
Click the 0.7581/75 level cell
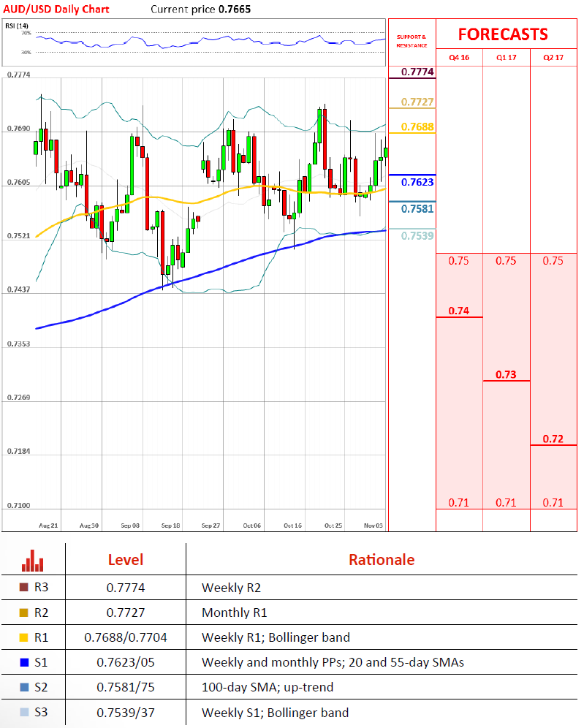pyautogui.click(x=126, y=687)
